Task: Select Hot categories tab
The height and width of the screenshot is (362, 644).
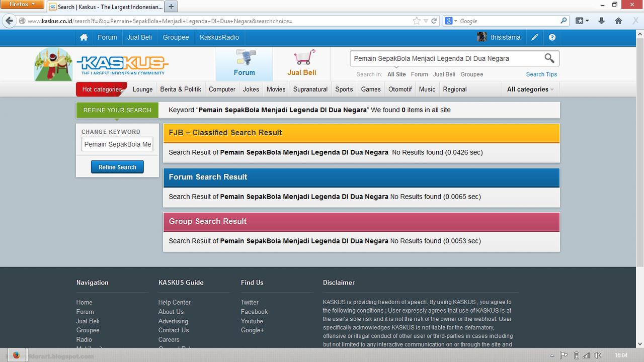Action: (102, 89)
